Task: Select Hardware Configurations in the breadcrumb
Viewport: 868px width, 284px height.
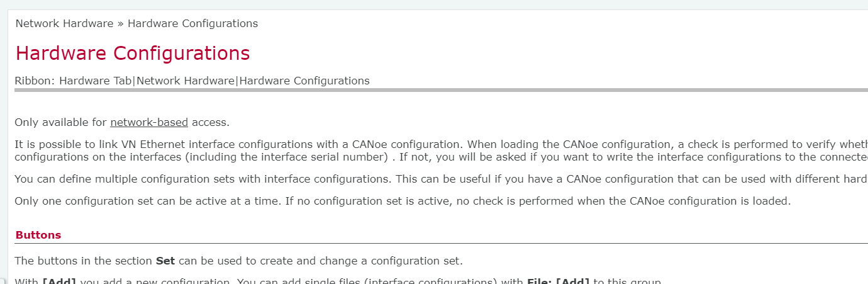Action: coord(192,24)
